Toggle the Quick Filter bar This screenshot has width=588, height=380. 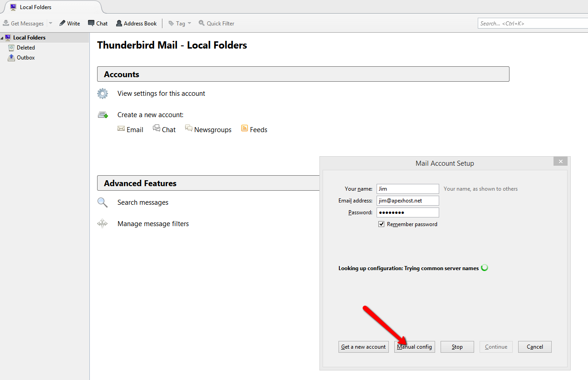click(x=216, y=23)
